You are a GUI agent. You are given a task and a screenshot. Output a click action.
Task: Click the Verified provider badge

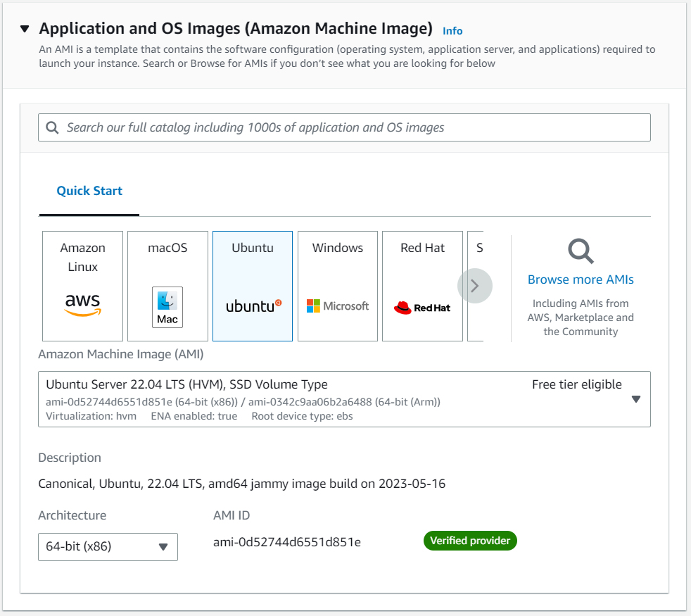coord(470,541)
